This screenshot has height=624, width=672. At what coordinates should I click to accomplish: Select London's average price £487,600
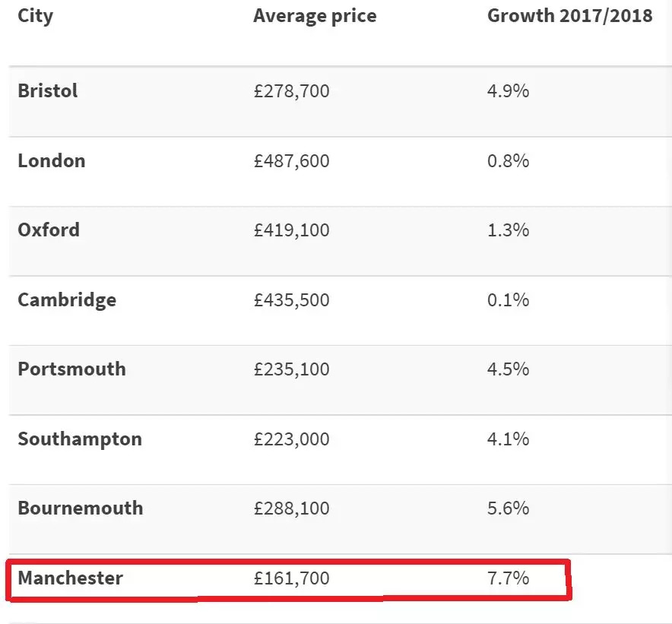[292, 161]
